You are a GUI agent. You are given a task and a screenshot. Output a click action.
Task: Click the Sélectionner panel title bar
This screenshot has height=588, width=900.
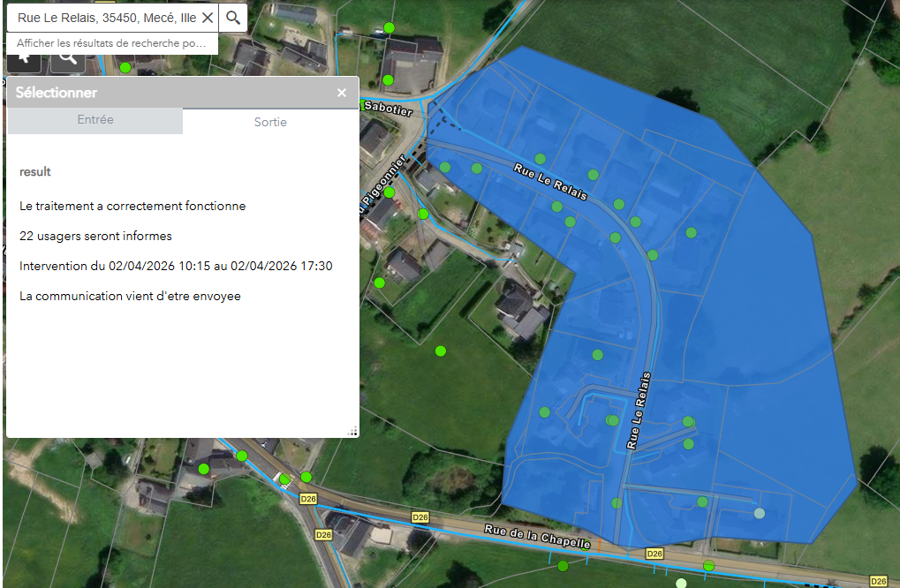pyautogui.click(x=168, y=93)
